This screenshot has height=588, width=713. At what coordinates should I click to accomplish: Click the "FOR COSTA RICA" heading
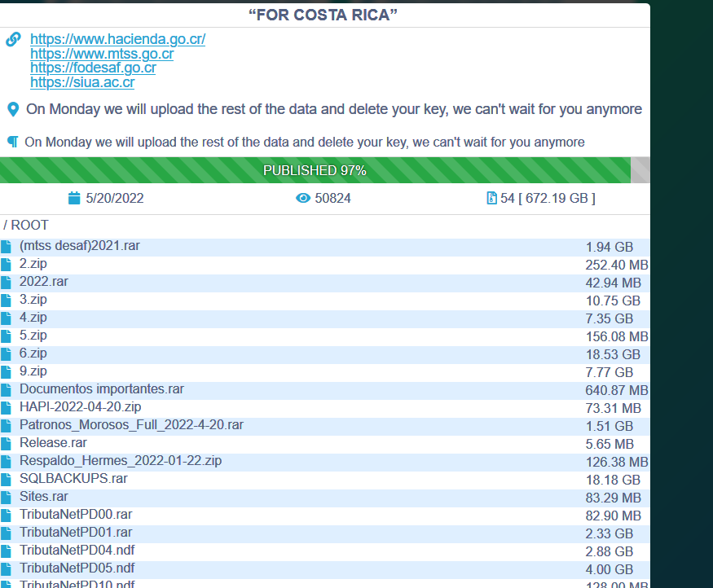323,15
